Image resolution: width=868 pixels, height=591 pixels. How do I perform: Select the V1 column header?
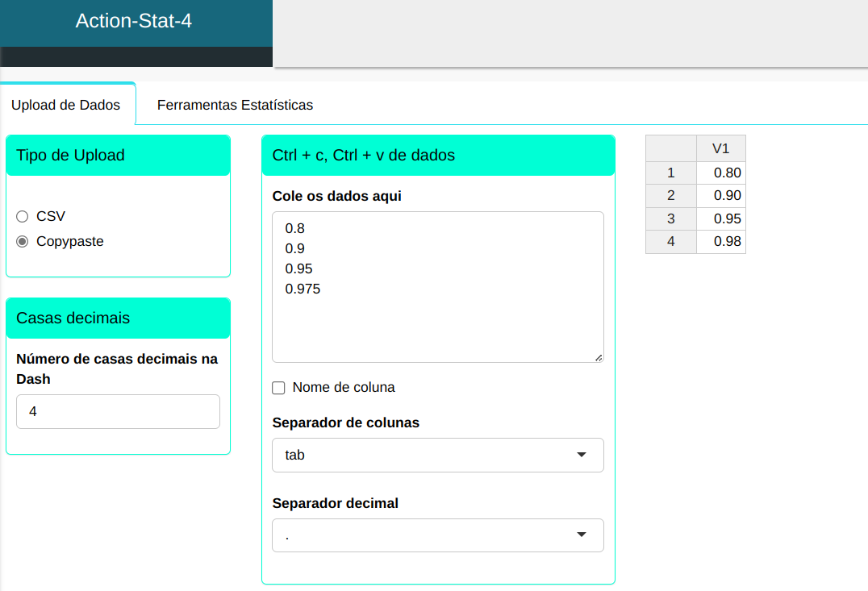[720, 148]
